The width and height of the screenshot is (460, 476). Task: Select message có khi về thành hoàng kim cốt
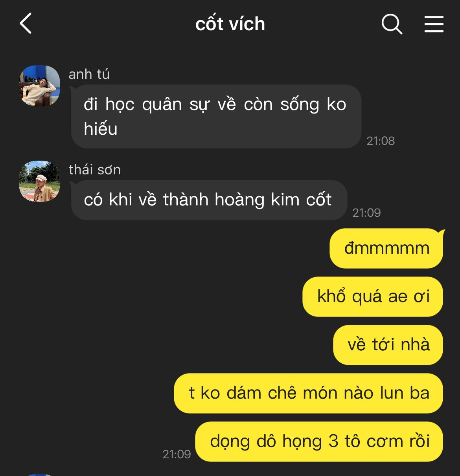pyautogui.click(x=209, y=200)
